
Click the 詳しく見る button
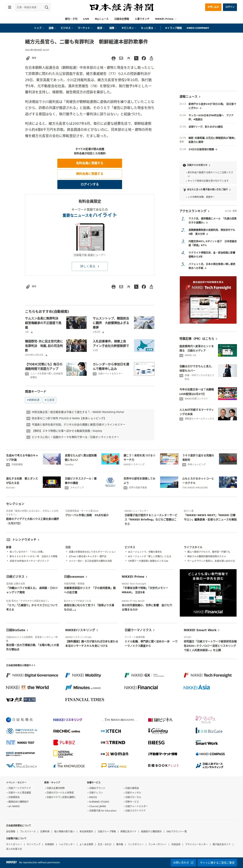pos(90,266)
